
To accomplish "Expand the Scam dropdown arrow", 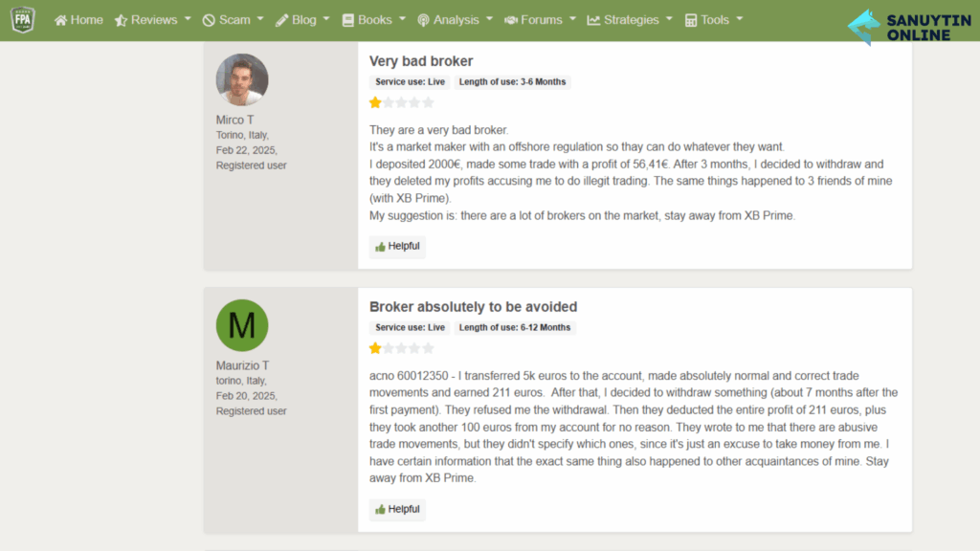I will point(260,19).
